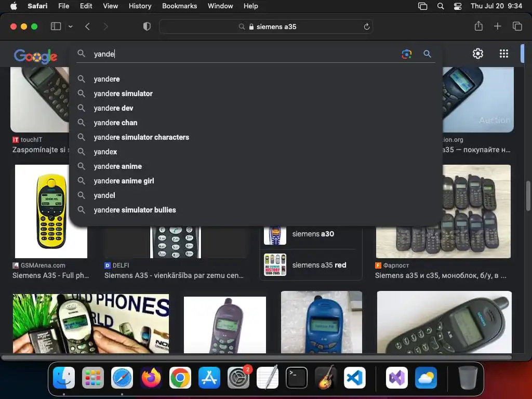Image resolution: width=532 pixels, height=399 pixels.
Task: Click the Google logo
Action: [36, 56]
